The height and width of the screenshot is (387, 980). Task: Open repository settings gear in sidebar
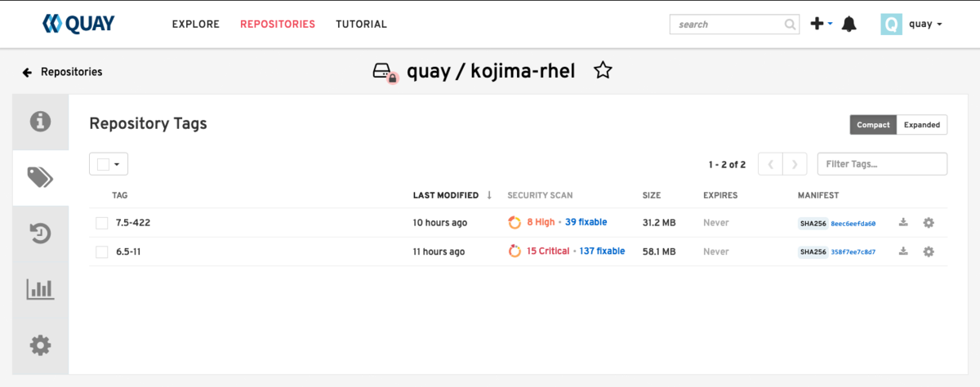click(x=40, y=345)
